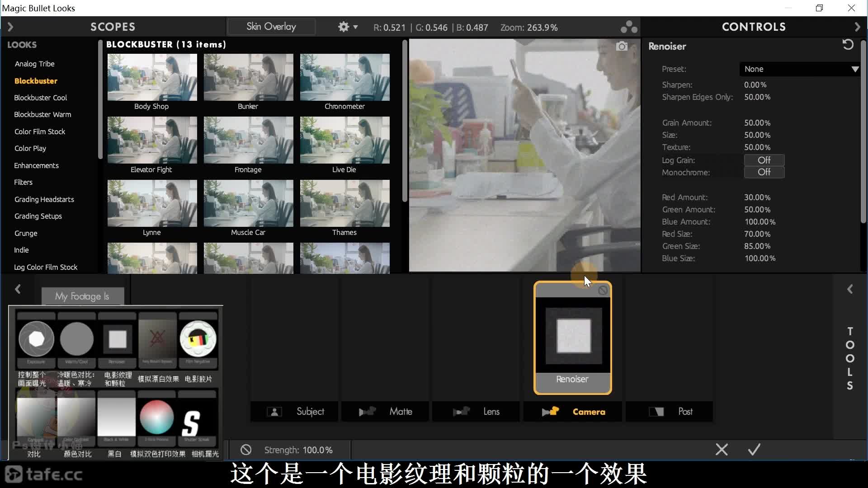The height and width of the screenshot is (488, 868).
Task: Switch to the Post tab
Action: pos(670,412)
